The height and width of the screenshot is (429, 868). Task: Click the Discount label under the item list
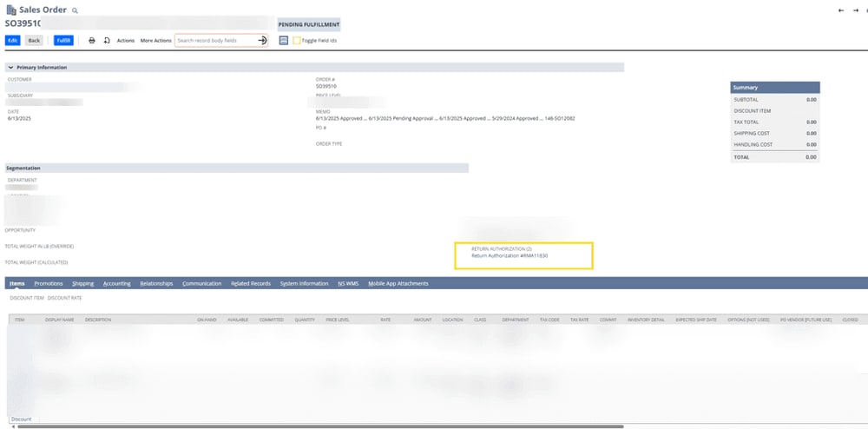(21, 419)
